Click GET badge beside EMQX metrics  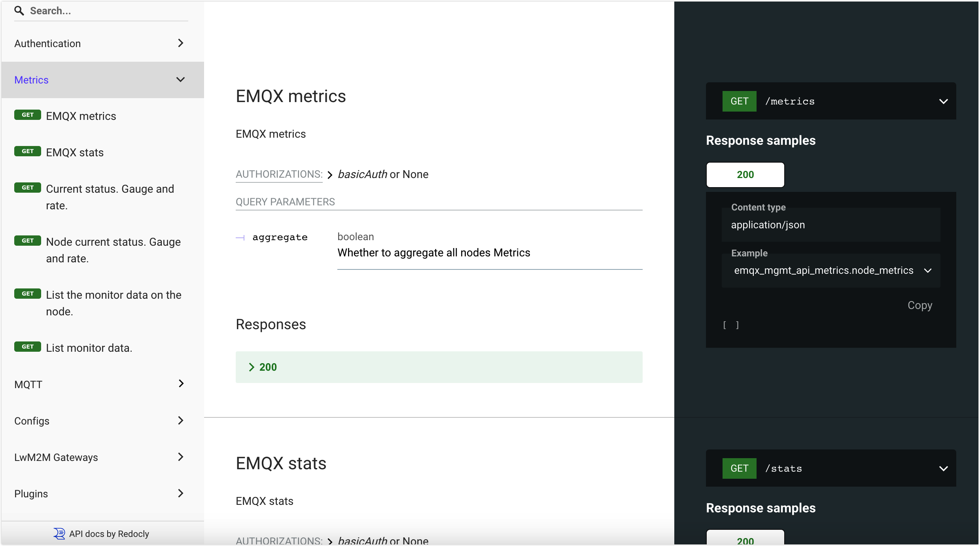point(28,115)
